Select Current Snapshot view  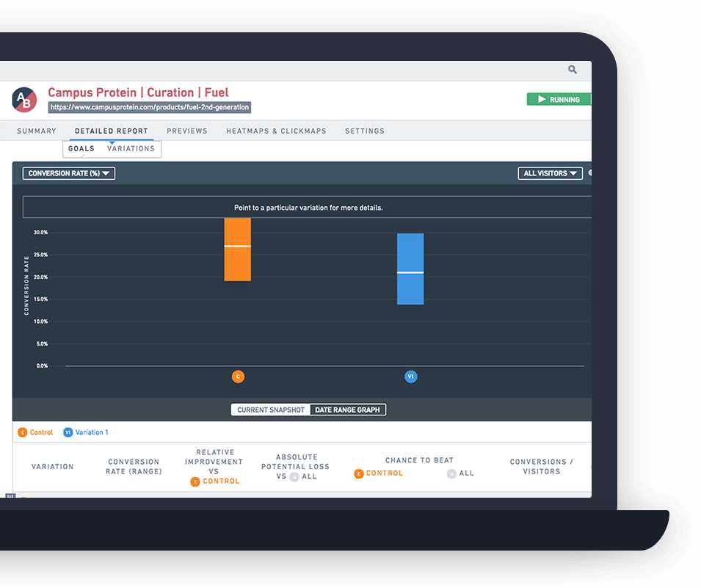point(271,410)
